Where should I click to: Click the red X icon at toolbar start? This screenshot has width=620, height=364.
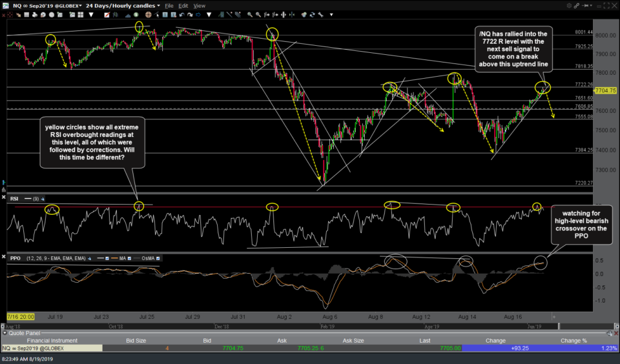[3, 15]
